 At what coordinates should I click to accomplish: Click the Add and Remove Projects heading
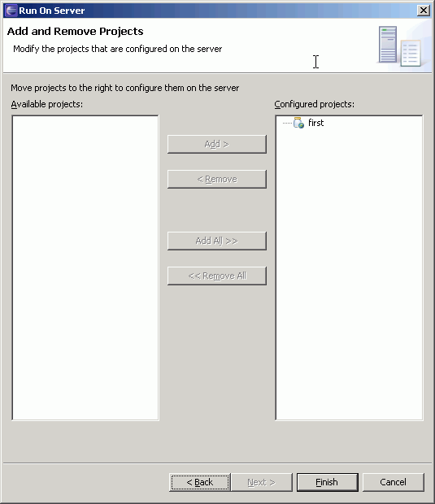[x=76, y=31]
